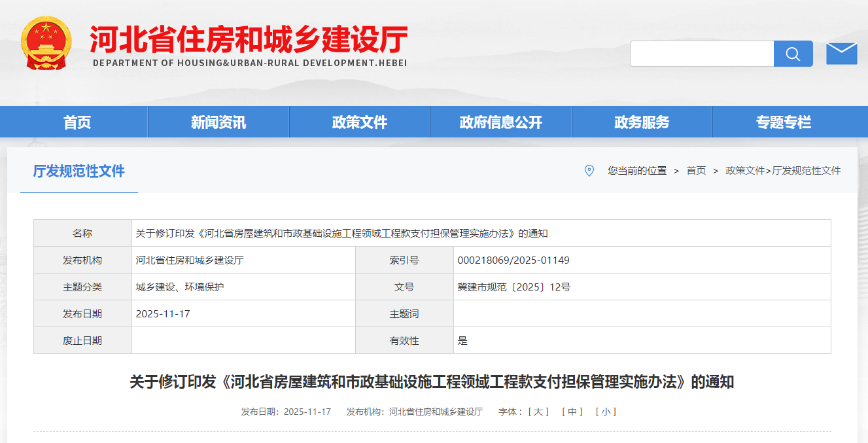Click the magnifier search button

point(793,54)
